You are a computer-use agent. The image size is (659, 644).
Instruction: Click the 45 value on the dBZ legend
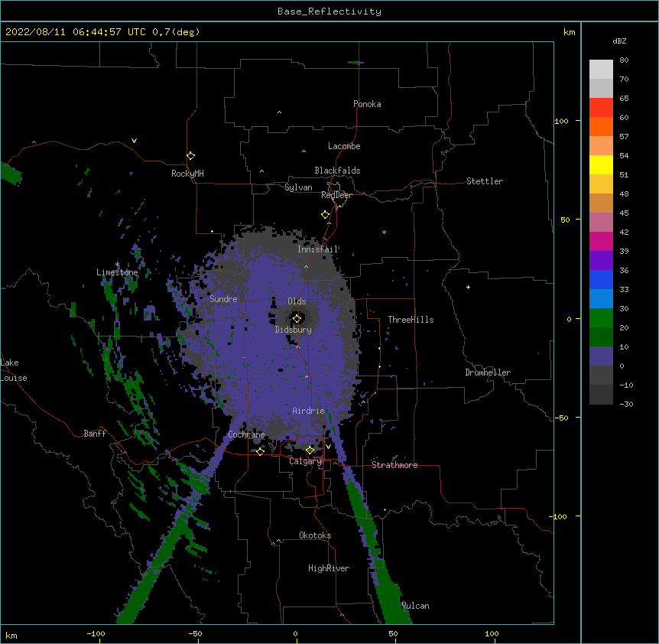[624, 213]
